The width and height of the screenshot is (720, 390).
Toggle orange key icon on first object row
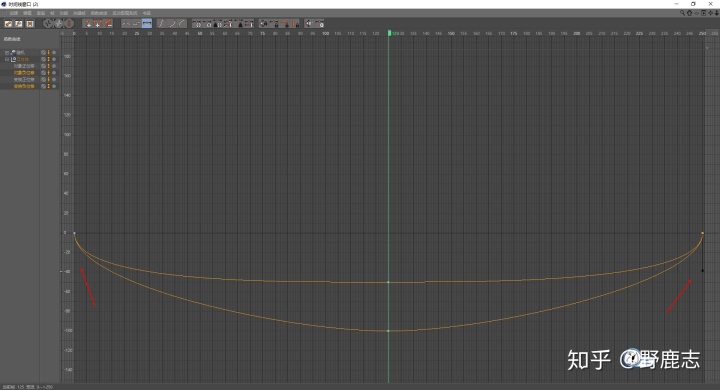tap(49, 52)
